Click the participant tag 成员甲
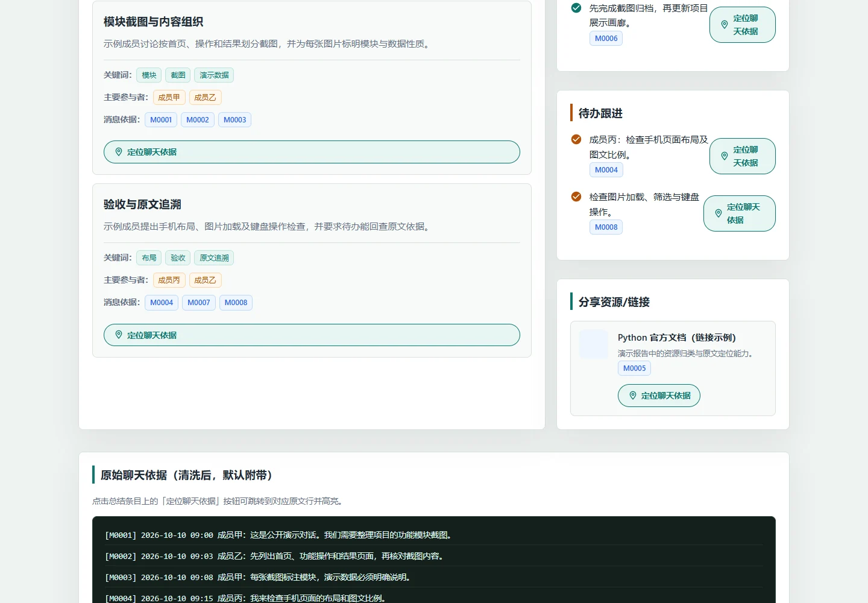The image size is (868, 603). [169, 97]
